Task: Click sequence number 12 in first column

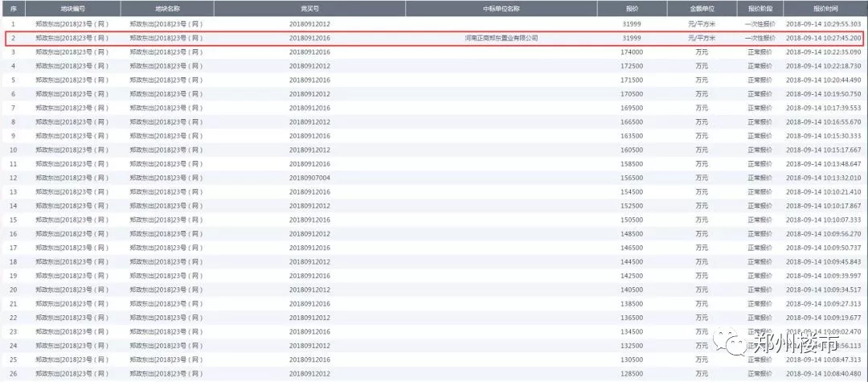Action: [x=14, y=178]
